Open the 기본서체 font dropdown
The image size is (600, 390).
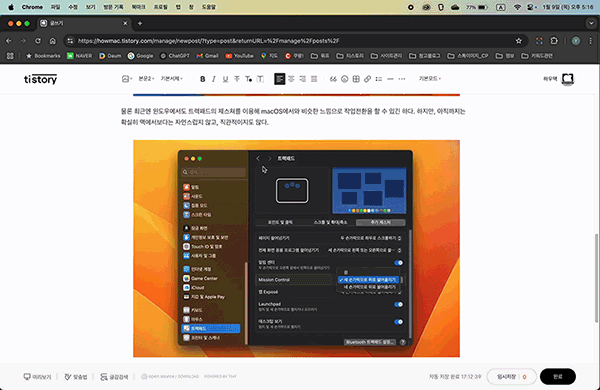pos(171,79)
